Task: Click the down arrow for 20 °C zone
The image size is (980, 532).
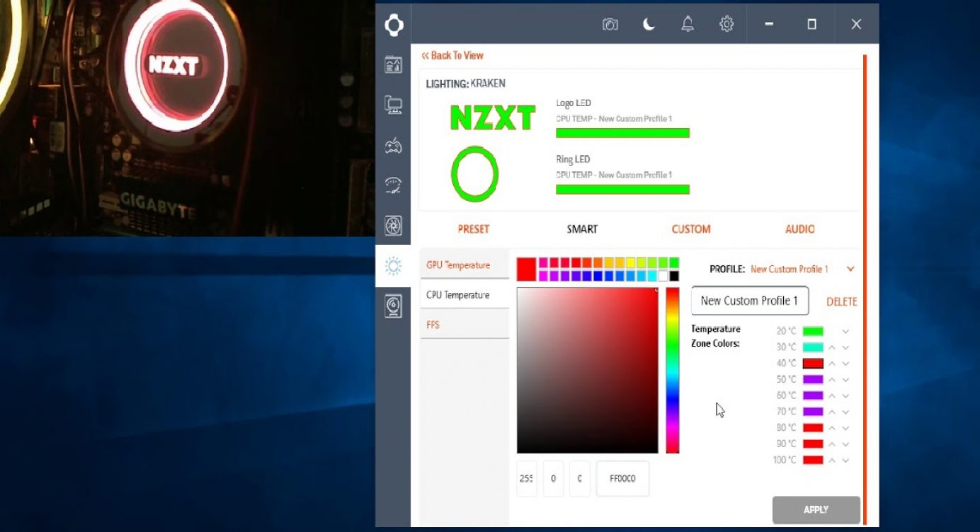Action: click(845, 331)
